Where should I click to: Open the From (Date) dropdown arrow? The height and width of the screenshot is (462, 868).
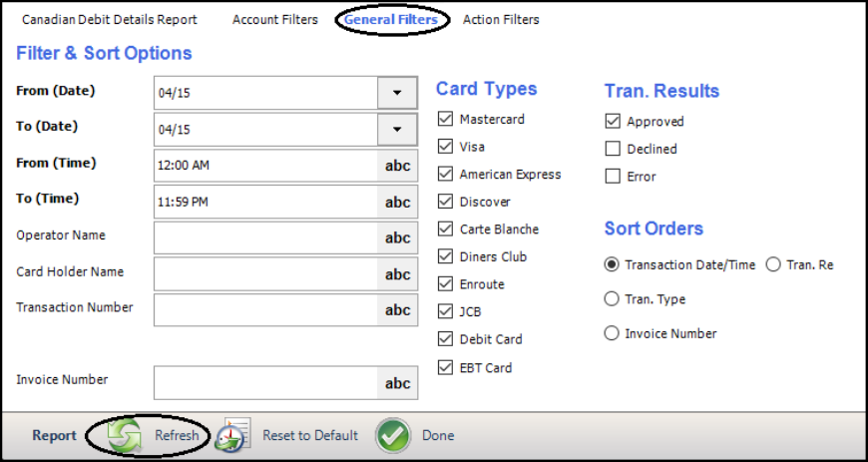tap(397, 93)
